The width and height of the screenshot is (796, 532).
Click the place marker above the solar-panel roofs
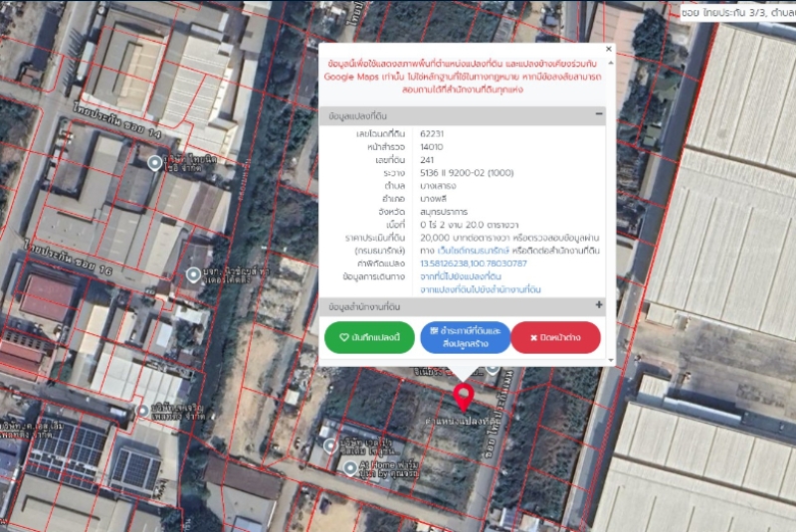tap(142, 410)
